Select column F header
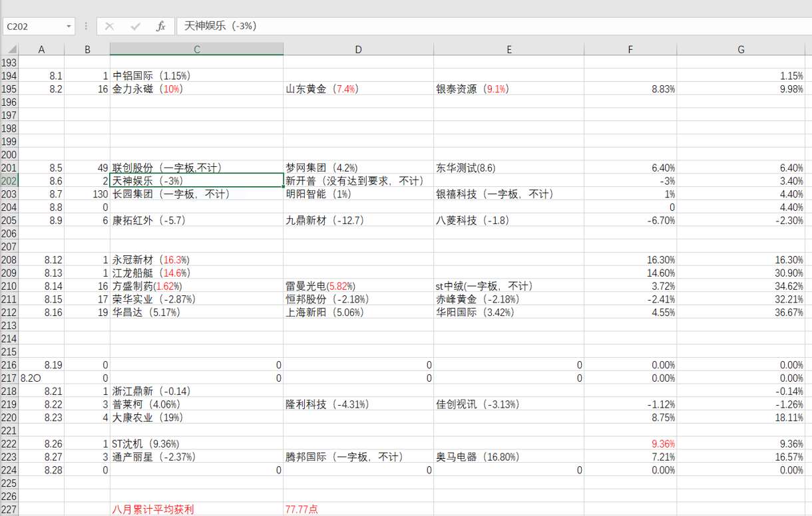The height and width of the screenshot is (516, 812). pos(630,49)
